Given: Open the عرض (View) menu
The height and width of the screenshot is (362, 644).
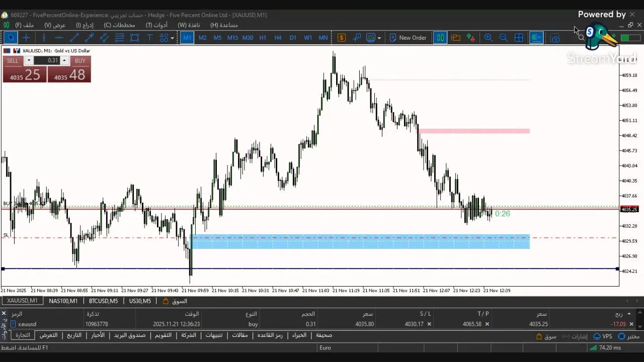Looking at the screenshot, I should tap(55, 25).
